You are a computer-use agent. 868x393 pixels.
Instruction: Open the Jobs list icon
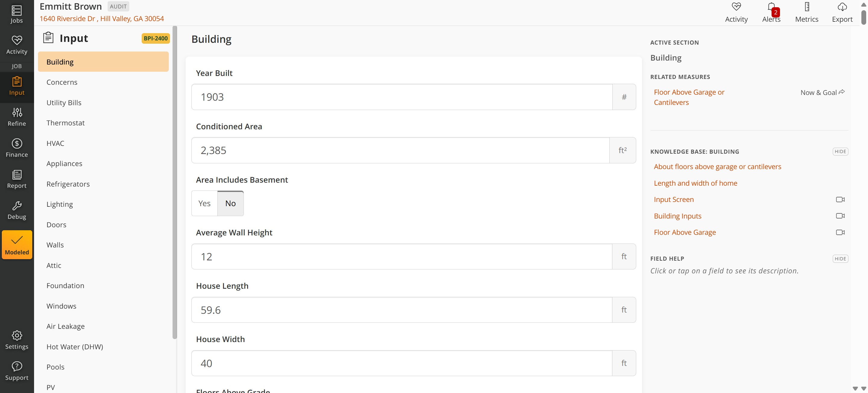[17, 11]
